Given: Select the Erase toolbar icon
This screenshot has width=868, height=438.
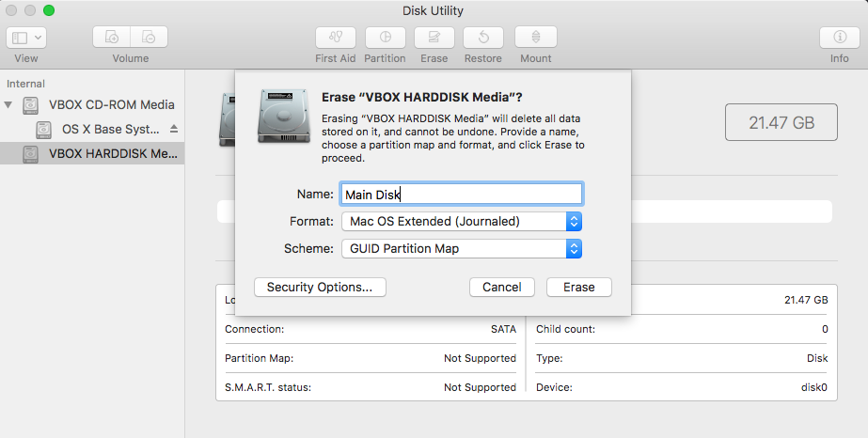Looking at the screenshot, I should tap(434, 37).
